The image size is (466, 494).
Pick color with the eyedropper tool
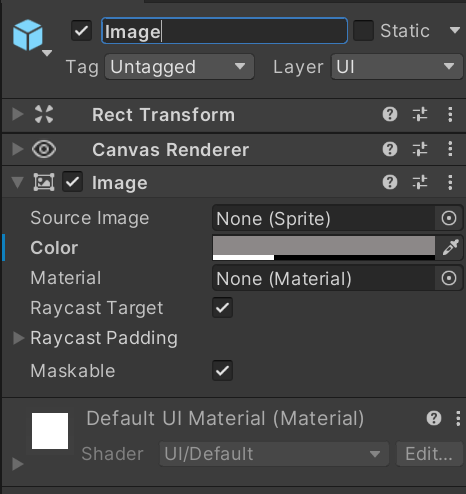click(x=450, y=248)
